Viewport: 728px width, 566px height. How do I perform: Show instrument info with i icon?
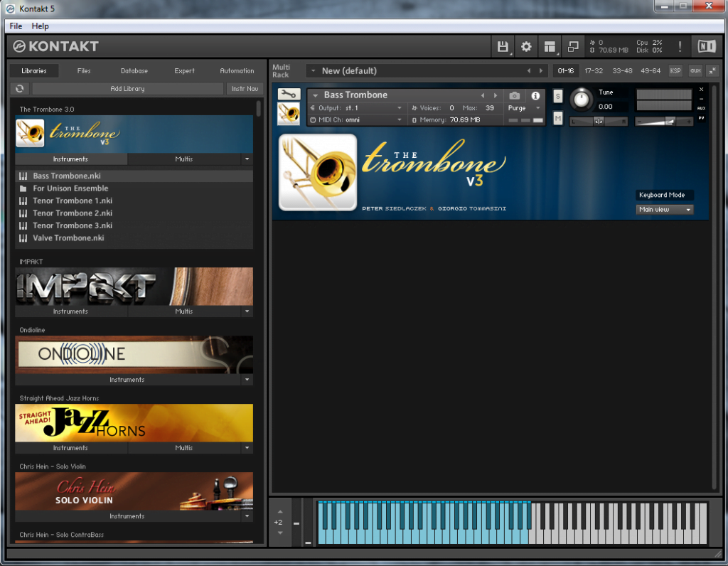535,96
